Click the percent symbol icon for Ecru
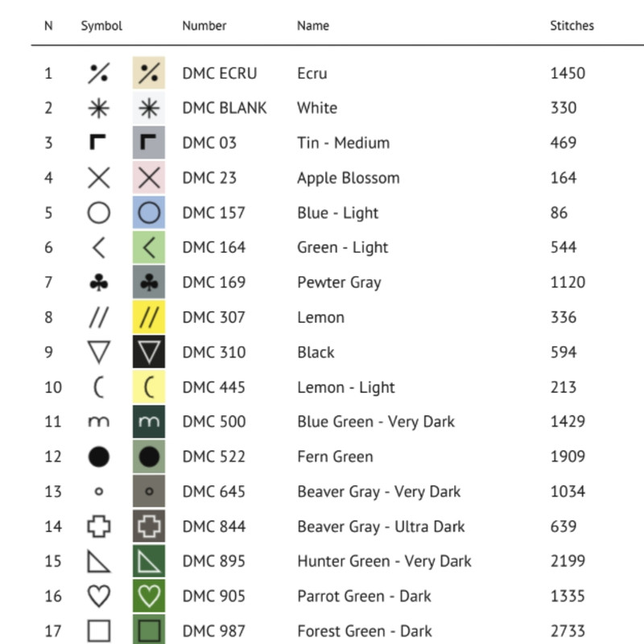This screenshot has width=644, height=644. [x=98, y=73]
